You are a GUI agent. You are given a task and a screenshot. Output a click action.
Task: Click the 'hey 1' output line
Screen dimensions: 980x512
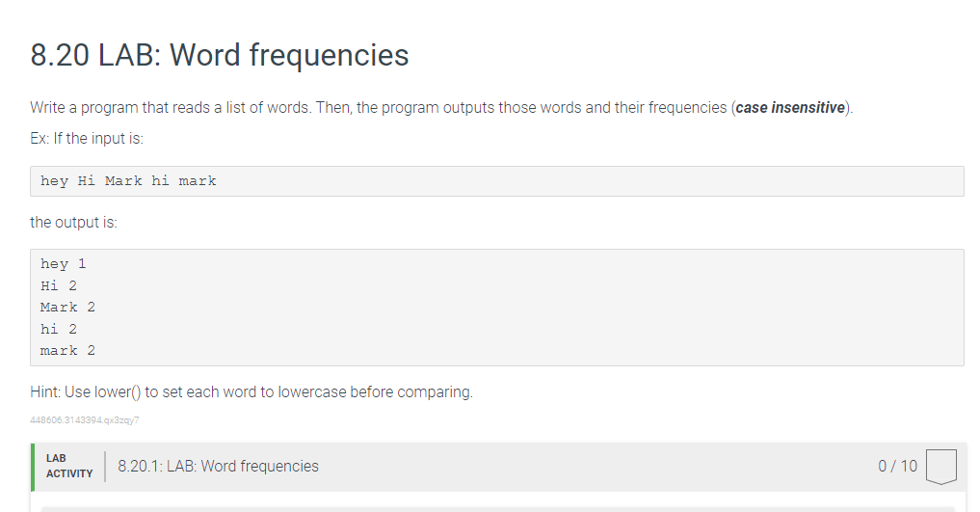click(x=64, y=264)
